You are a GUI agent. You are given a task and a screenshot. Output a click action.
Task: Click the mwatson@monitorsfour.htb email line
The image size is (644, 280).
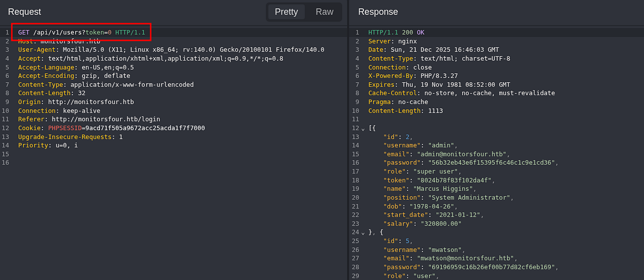[x=450, y=259]
